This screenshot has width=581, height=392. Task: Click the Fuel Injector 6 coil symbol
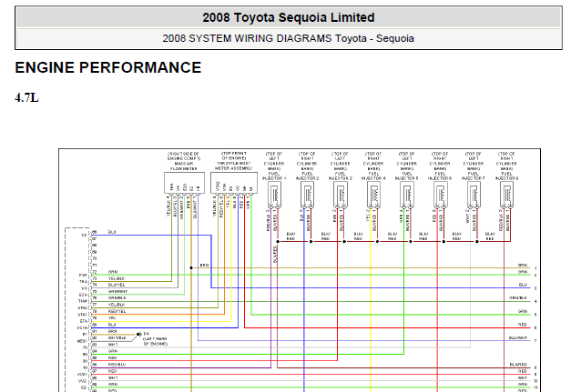coord(440,195)
